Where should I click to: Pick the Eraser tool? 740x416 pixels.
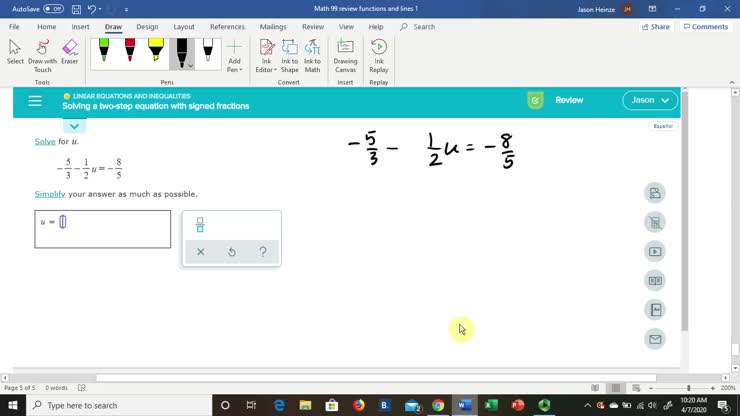coord(69,52)
